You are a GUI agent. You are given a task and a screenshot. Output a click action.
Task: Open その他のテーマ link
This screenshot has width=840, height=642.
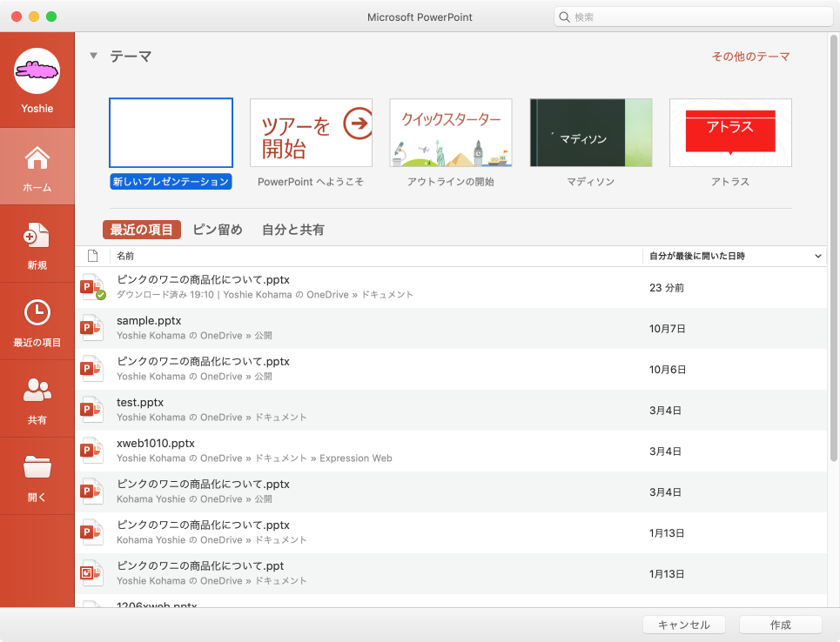(x=750, y=57)
